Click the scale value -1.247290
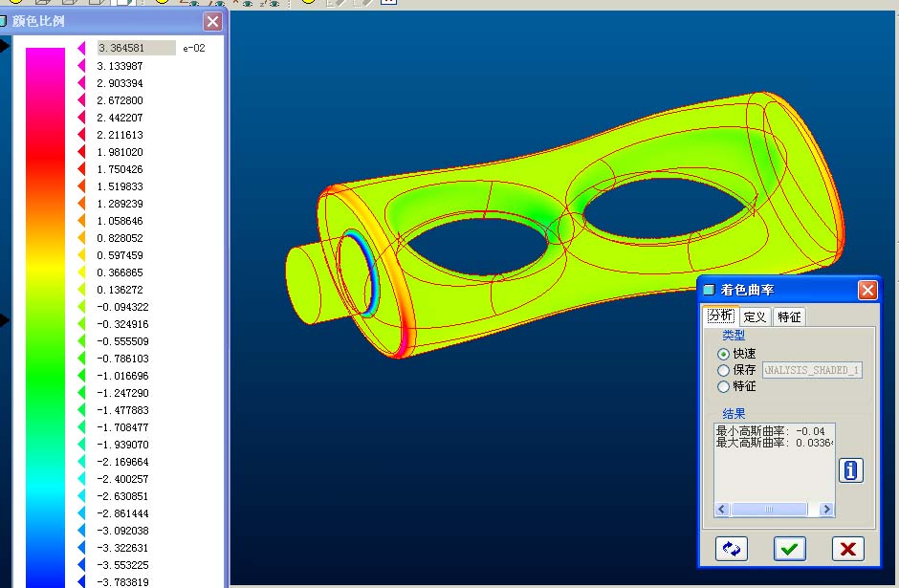899x588 pixels. (122, 393)
